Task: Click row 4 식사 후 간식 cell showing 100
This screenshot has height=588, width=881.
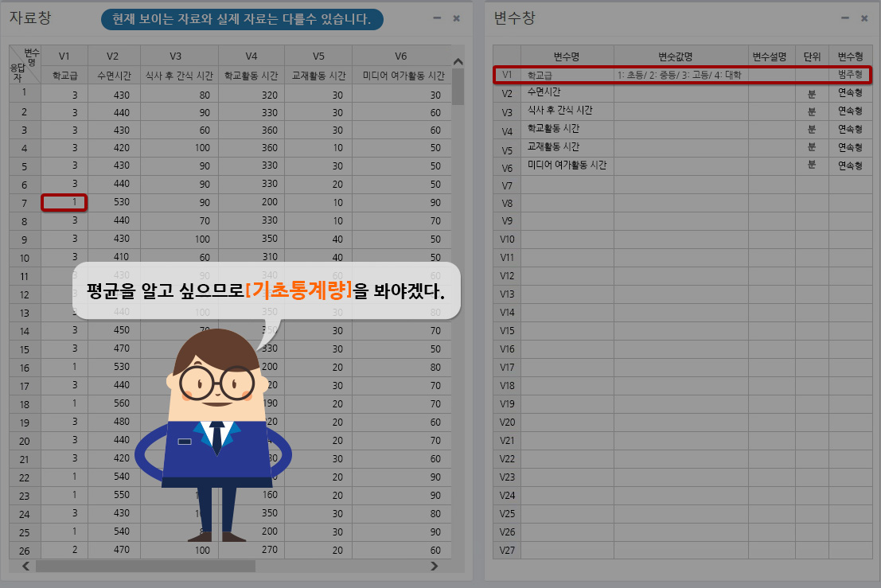Action: [x=179, y=148]
